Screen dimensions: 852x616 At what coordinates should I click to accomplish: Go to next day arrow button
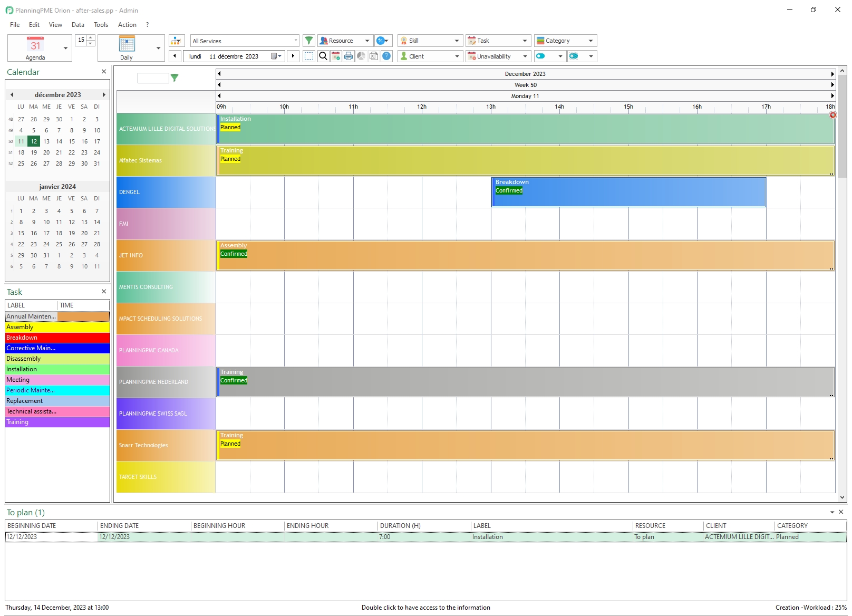click(293, 56)
